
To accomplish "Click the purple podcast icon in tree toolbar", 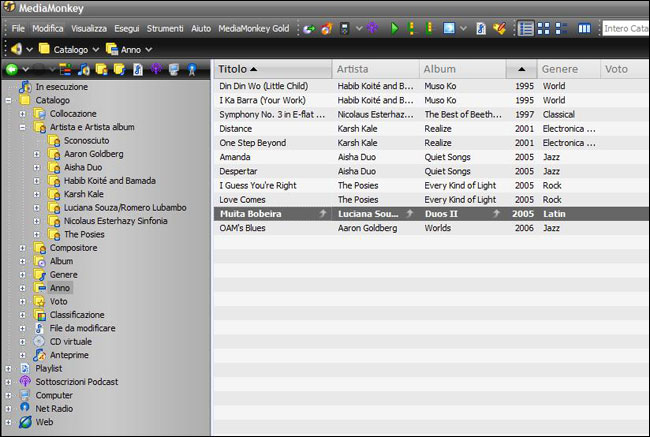I will (x=155, y=69).
